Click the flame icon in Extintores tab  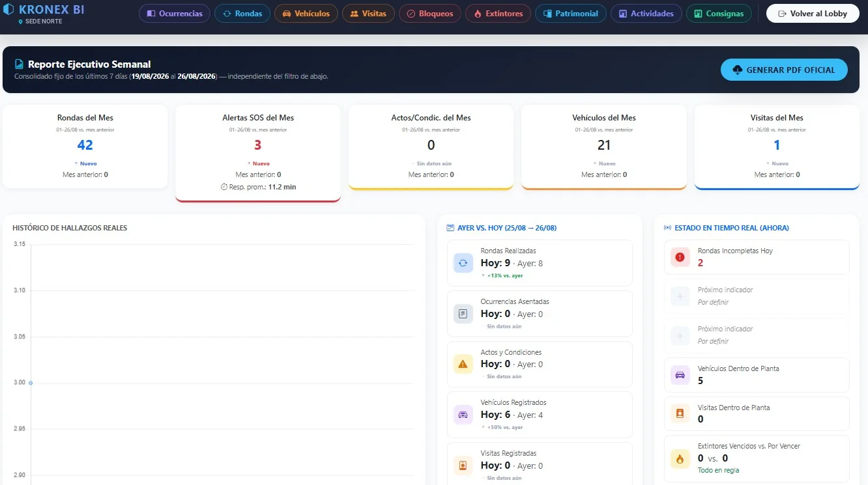tap(478, 14)
